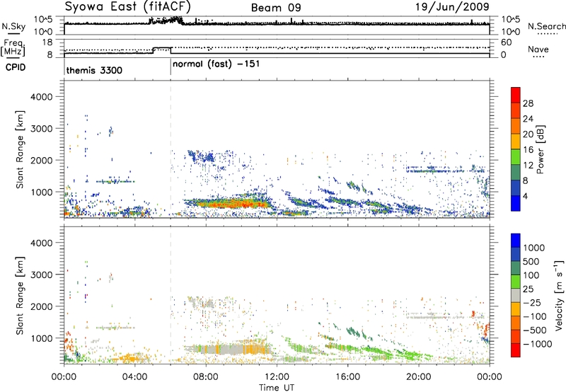566x392 pixels.
Task: Click the '04:00' time axis tick label
Action: coord(134,377)
